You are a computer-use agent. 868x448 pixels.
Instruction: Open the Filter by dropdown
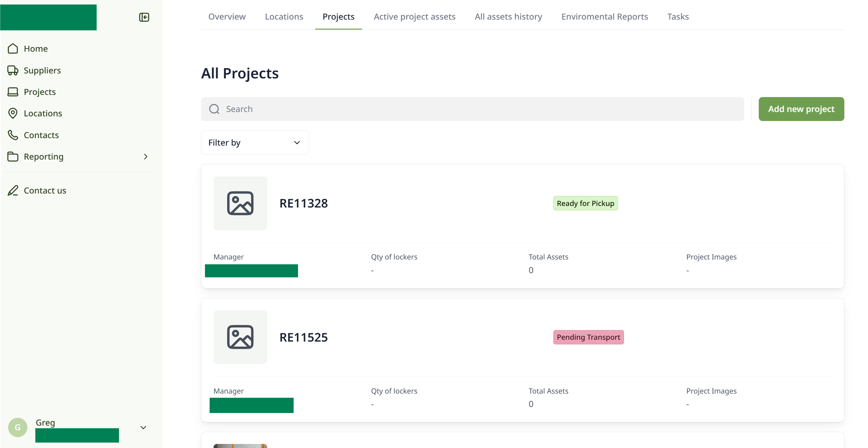tap(255, 142)
